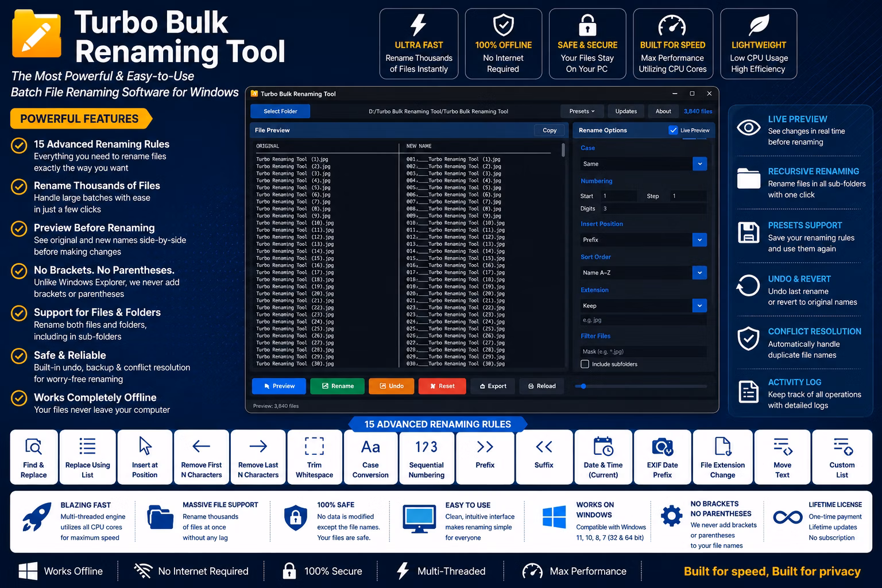
Task: Click the Numbering Start value field
Action: (618, 196)
